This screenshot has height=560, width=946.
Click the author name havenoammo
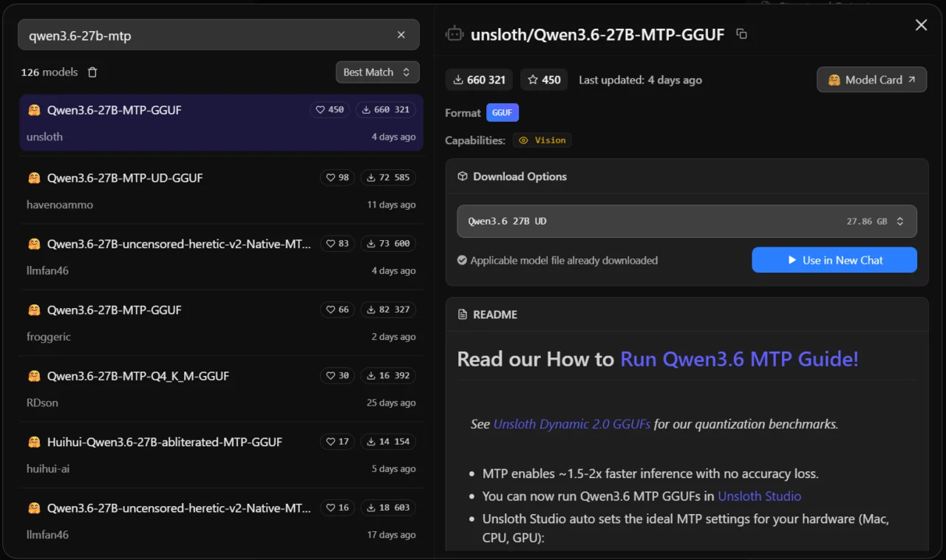[x=60, y=205]
